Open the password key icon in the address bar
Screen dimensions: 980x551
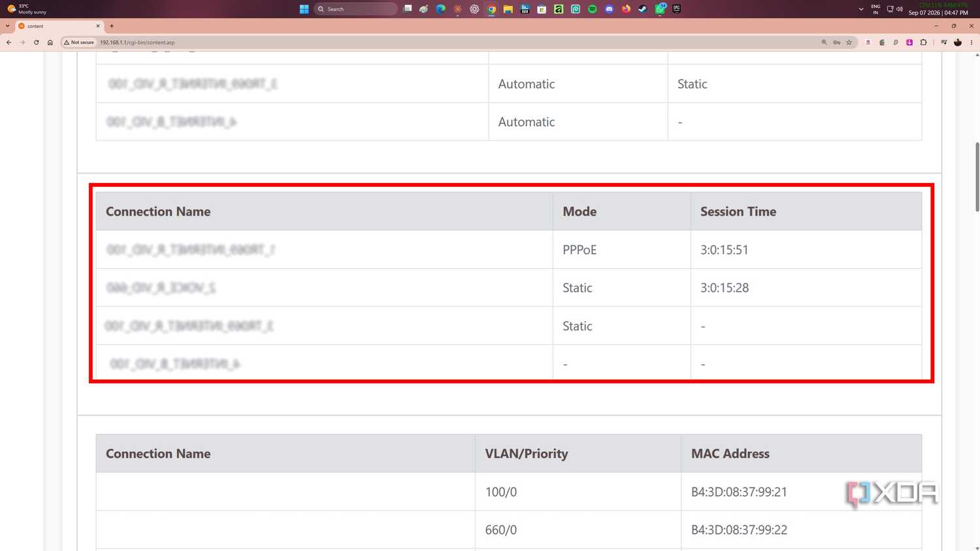point(836,42)
